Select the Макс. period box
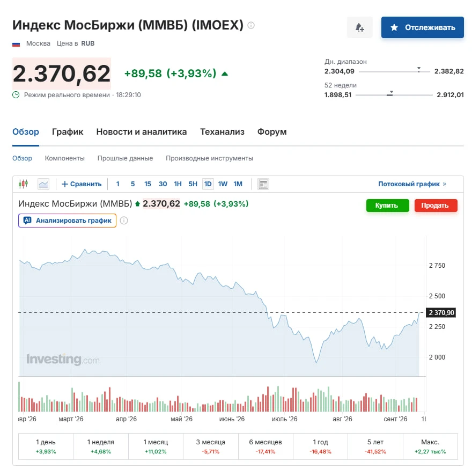Screen dimensions: 472x476 pos(430,446)
